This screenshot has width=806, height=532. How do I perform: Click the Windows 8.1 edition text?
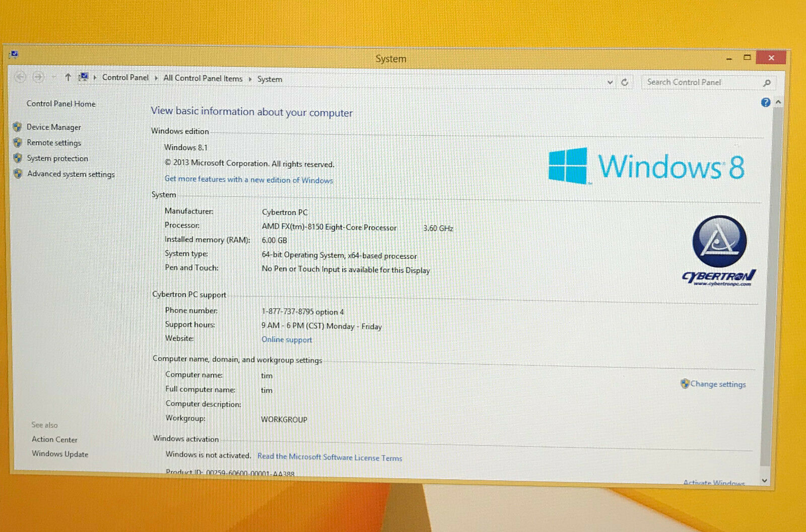click(185, 148)
